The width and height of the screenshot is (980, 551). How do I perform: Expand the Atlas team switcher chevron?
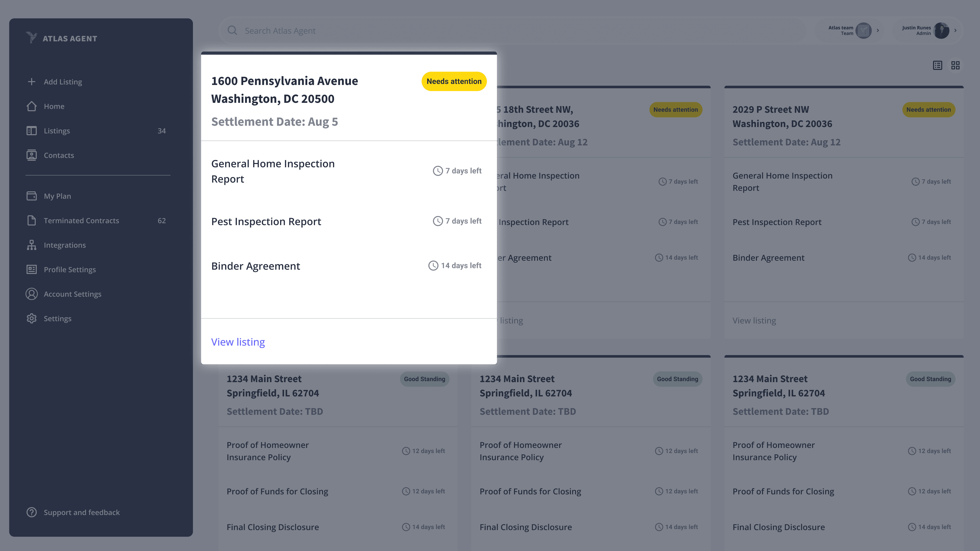tap(878, 30)
